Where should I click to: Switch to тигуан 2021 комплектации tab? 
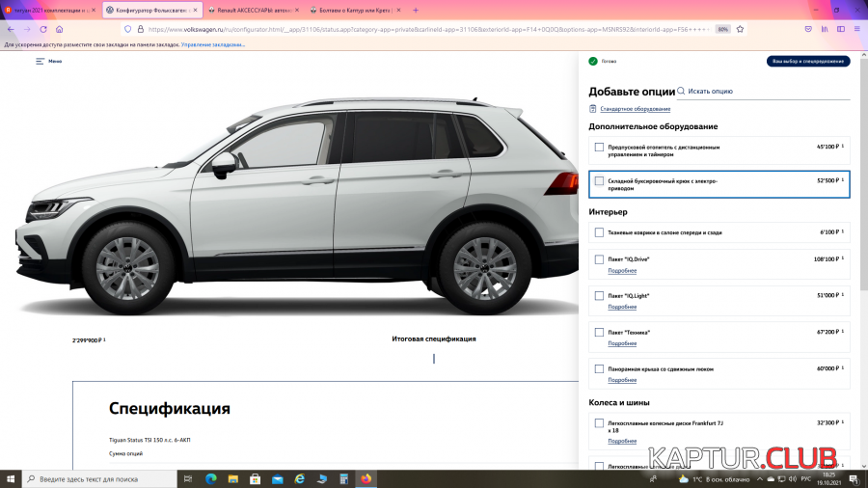(49, 10)
